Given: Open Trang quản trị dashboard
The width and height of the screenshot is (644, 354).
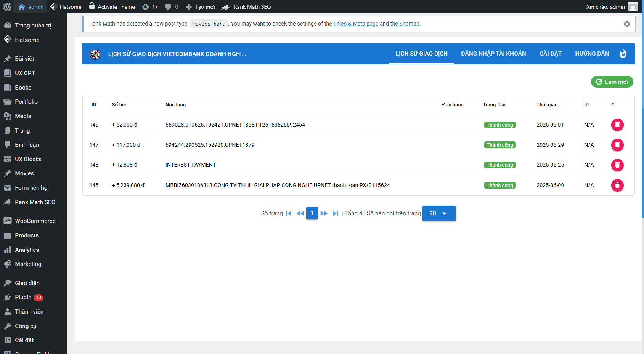Looking at the screenshot, I should [x=34, y=26].
